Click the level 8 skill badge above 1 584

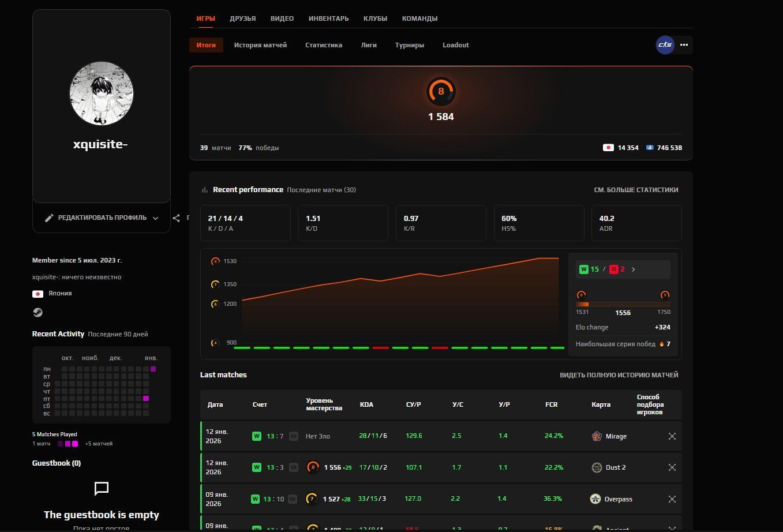click(441, 91)
